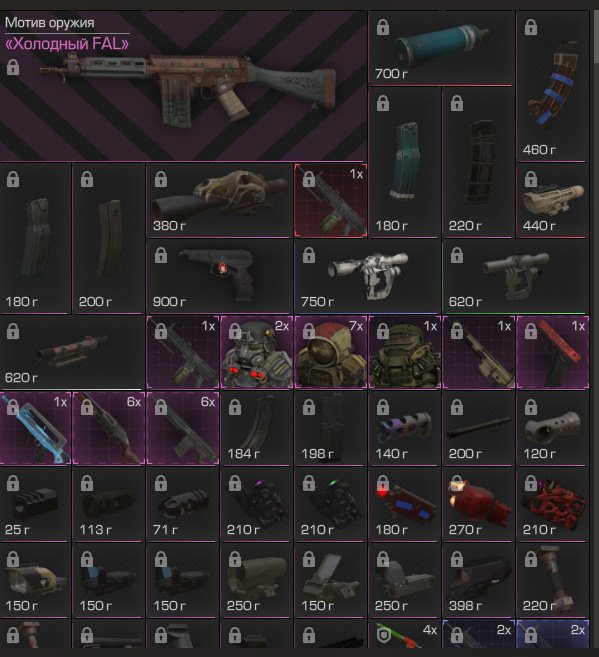Select the 398 г black scope
The width and height of the screenshot is (599, 657).
point(478,580)
